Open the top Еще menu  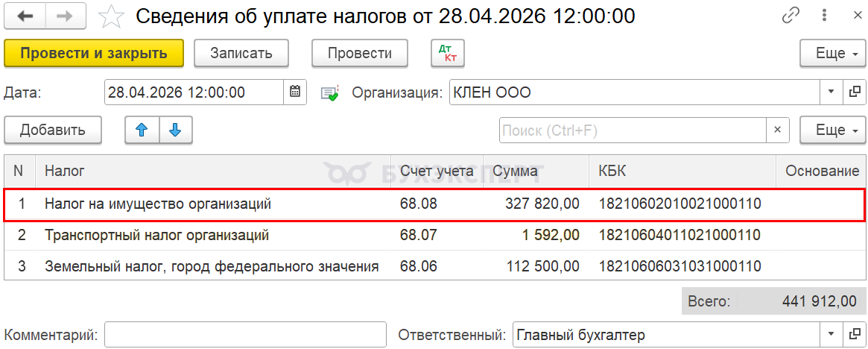[x=831, y=53]
